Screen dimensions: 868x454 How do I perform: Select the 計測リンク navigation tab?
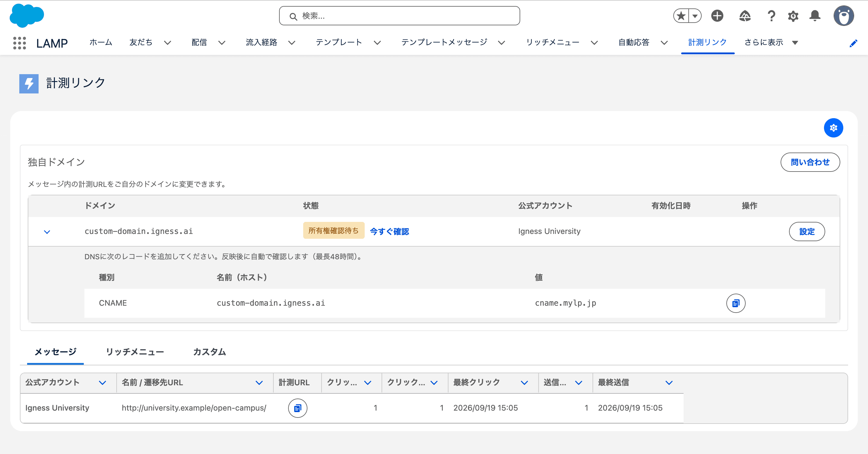707,43
